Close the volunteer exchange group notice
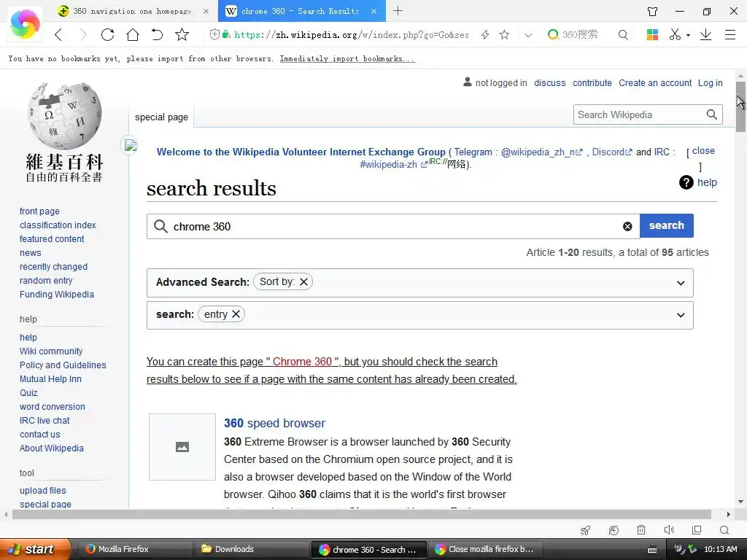 pos(703,151)
